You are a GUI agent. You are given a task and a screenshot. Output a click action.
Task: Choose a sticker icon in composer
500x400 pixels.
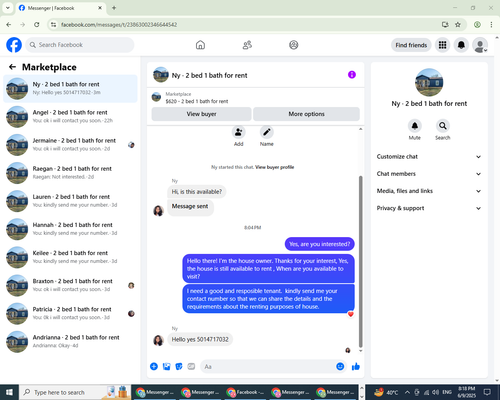click(179, 367)
